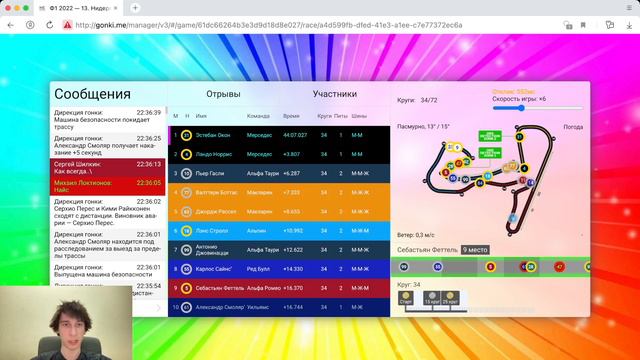Sort table by the Имя column header
The width and height of the screenshot is (640, 360).
[201, 116]
